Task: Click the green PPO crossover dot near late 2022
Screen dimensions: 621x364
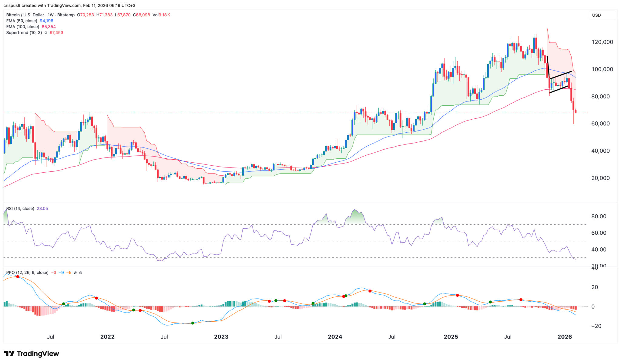Action: [193, 323]
